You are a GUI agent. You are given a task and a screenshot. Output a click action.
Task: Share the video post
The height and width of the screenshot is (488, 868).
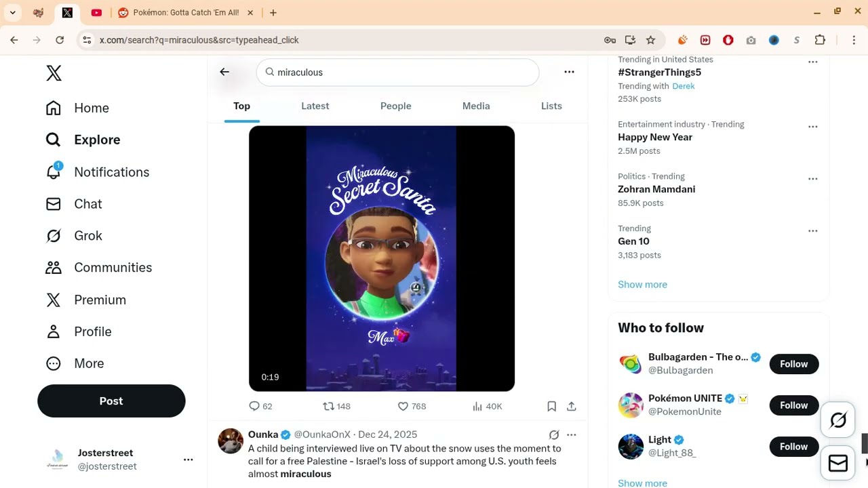[572, 406]
